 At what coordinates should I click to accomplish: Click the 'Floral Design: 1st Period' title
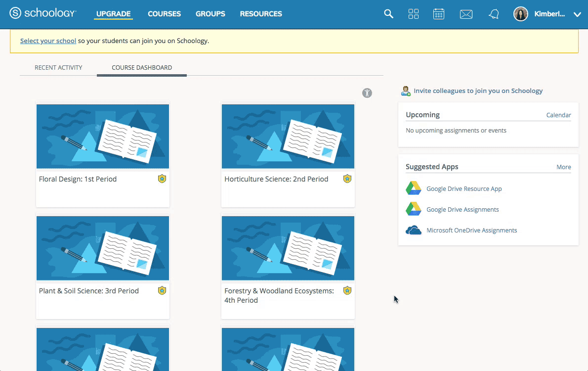pyautogui.click(x=78, y=179)
